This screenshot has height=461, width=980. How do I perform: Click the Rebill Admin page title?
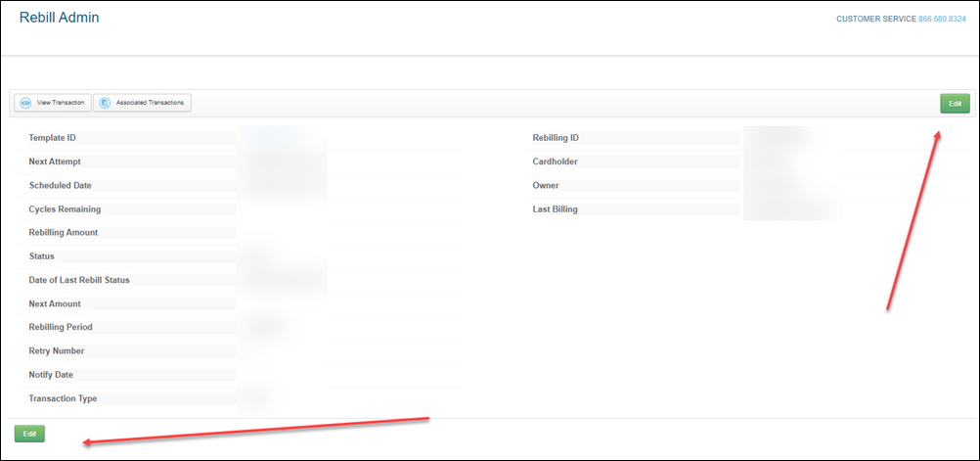click(x=59, y=18)
